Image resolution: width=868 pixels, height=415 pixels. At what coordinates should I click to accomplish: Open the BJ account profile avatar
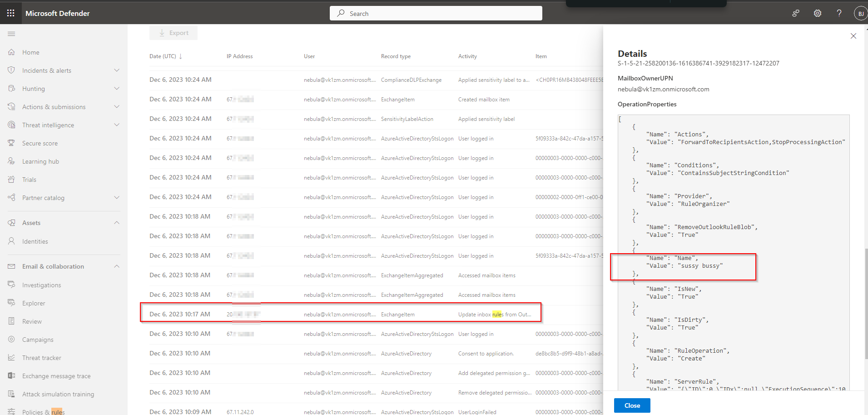tap(860, 14)
